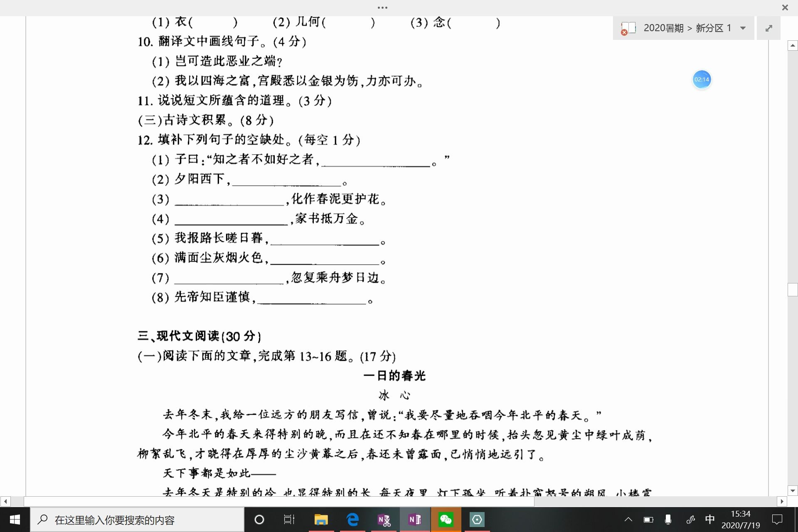Launch Microsoft Edge from the taskbar
798x532 pixels.
[x=352, y=520]
